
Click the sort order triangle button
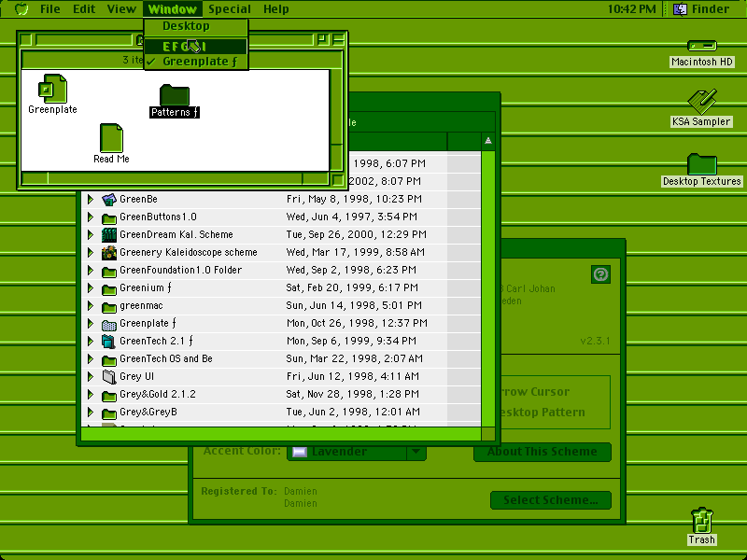pos(487,141)
